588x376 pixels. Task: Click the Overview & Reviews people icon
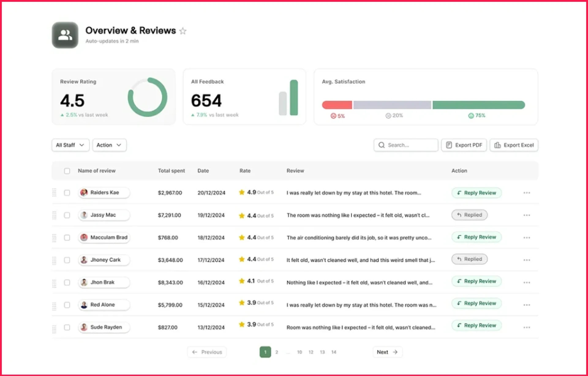point(65,35)
